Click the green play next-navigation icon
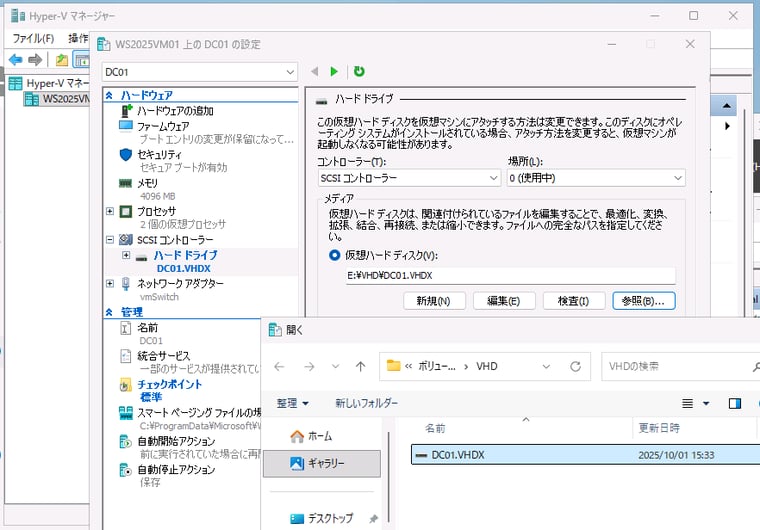Image resolution: width=760 pixels, height=530 pixels. coord(334,71)
